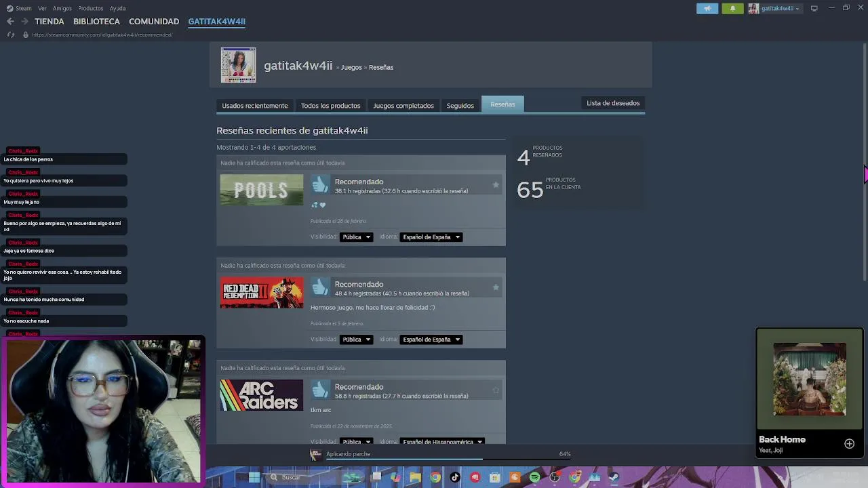Click downloading game icon in download bar

(315, 455)
